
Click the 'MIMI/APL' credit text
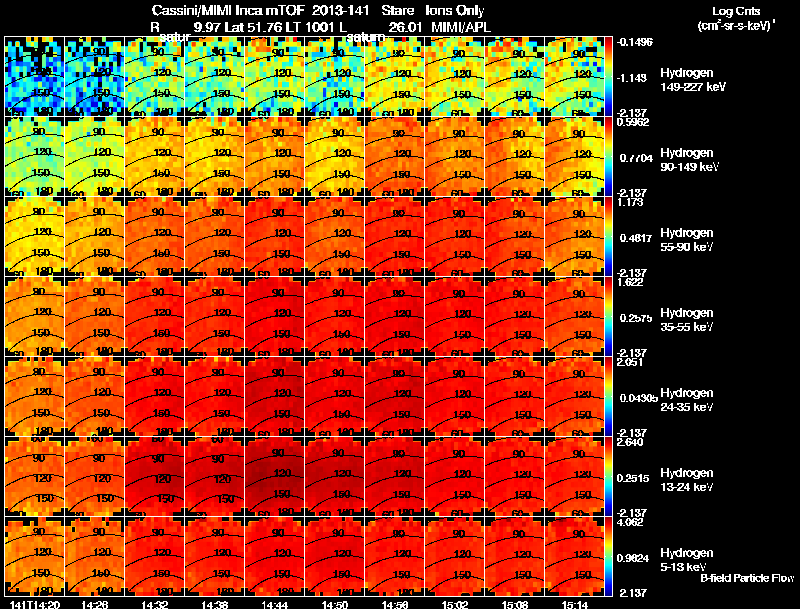(x=461, y=27)
